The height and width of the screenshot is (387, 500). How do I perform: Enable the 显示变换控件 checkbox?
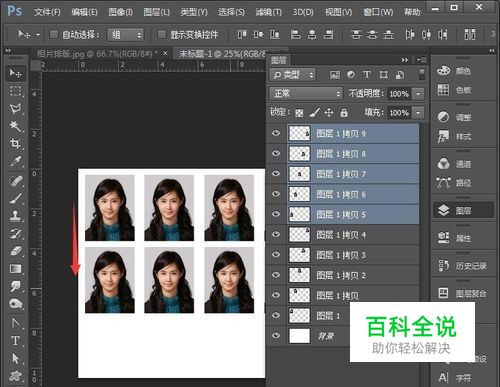click(x=162, y=34)
